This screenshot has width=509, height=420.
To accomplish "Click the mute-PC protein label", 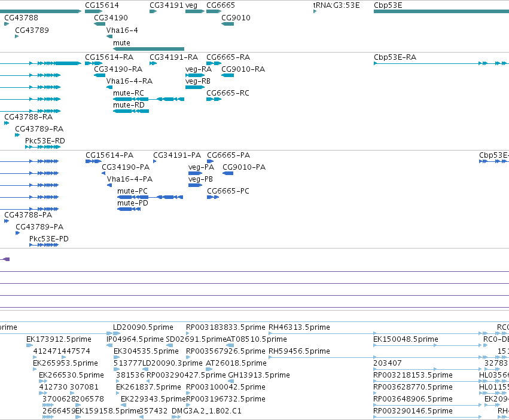I will [132, 191].
